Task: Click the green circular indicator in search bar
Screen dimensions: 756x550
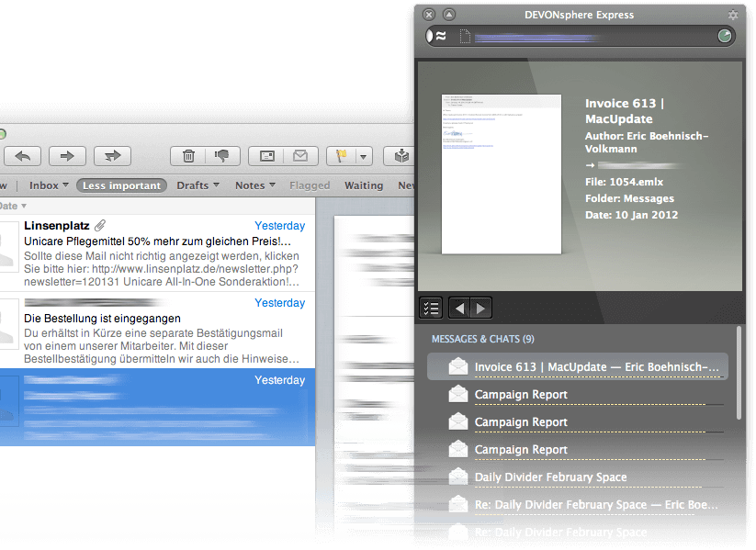Action: point(725,37)
